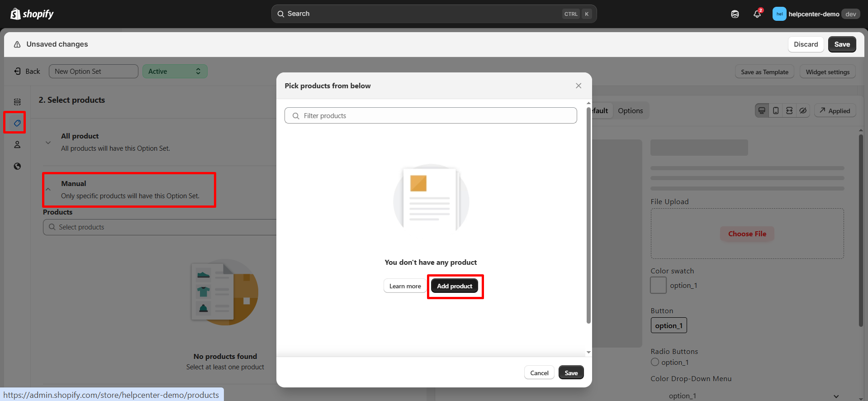Click the notifications bell icon
The width and height of the screenshot is (868, 401).
[757, 14]
